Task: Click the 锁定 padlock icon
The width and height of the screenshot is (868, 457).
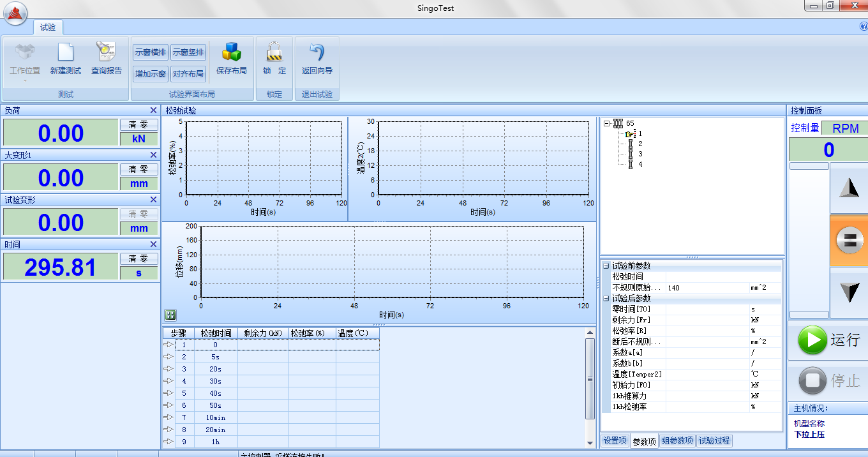Action: tap(274, 52)
